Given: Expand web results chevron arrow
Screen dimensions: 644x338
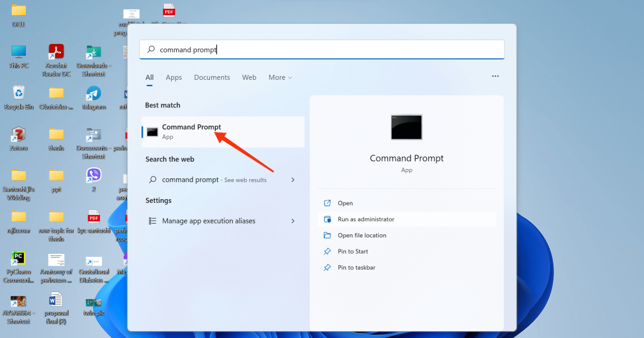Looking at the screenshot, I should 293,180.
